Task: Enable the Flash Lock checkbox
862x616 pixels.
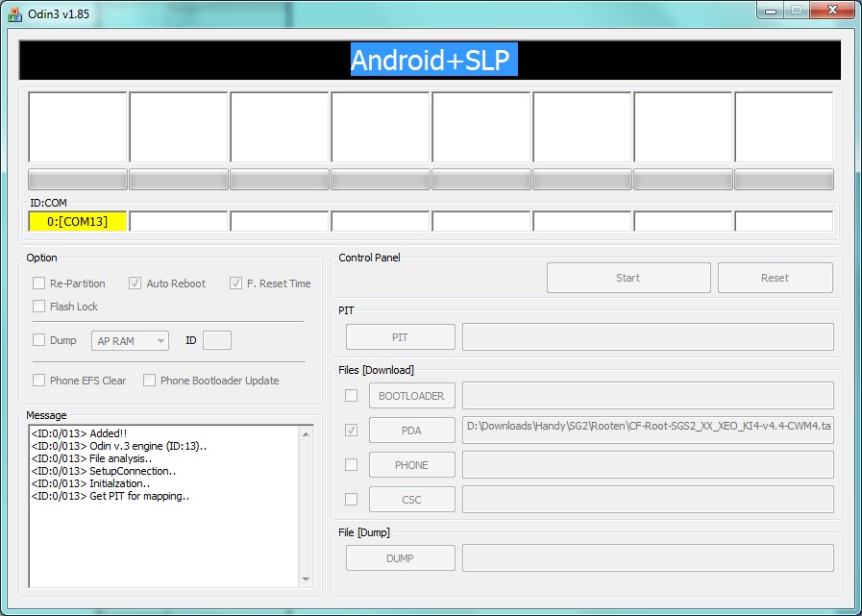Action: click(x=38, y=307)
